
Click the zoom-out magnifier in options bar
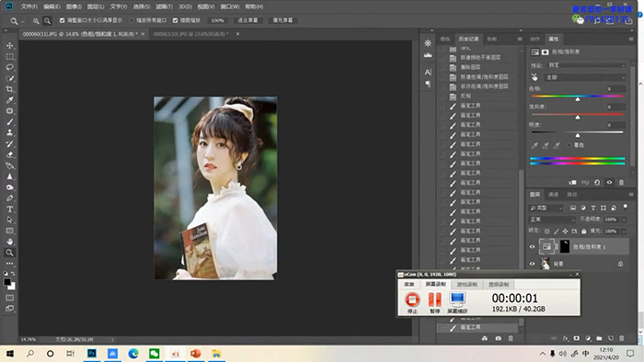47,20
